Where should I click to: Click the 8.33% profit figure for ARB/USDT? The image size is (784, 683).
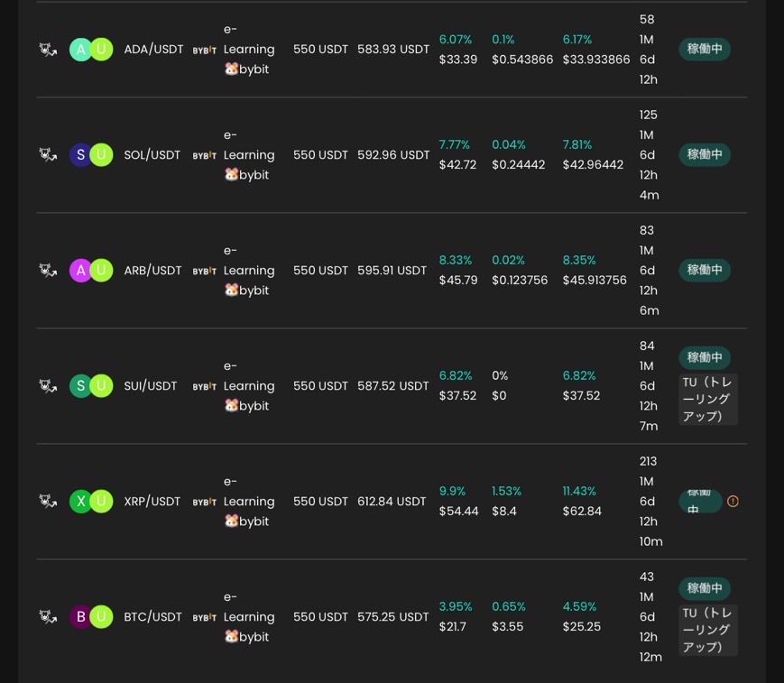455,260
